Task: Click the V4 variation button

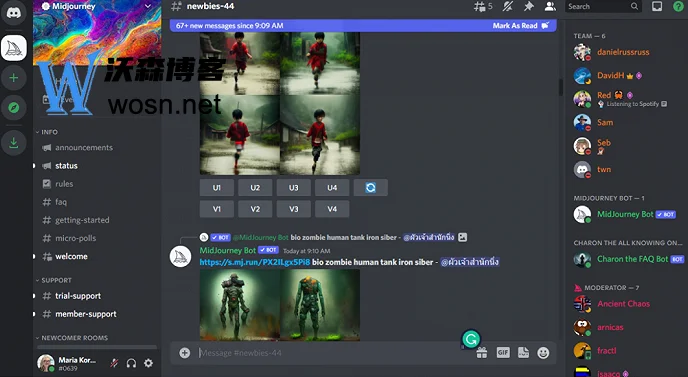Action: coord(332,209)
